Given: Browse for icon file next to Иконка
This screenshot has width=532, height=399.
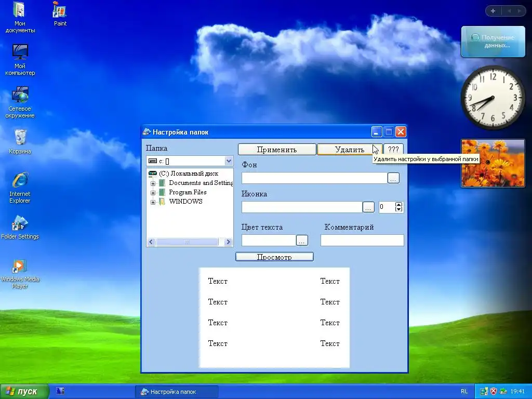Looking at the screenshot, I should (x=368, y=207).
